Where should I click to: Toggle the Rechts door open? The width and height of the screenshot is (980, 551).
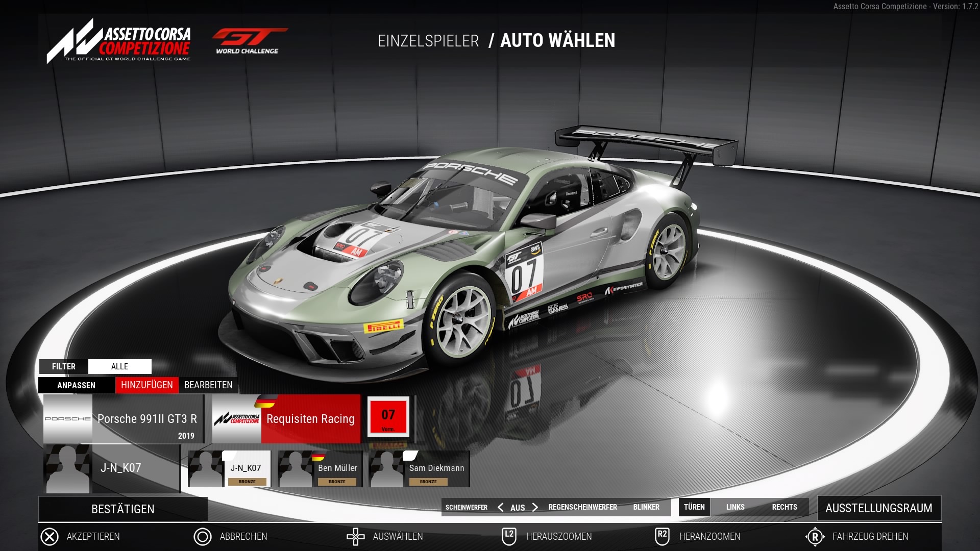coord(784,507)
